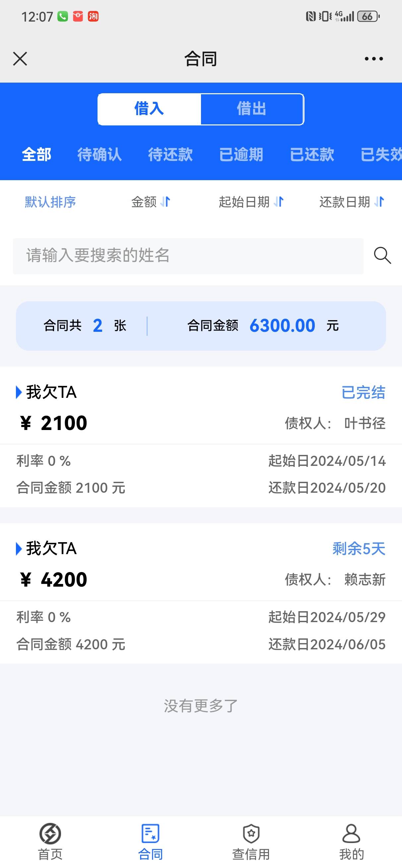Switch to 借出 toggle
Viewport: 402px width, 868px height.
tap(252, 109)
